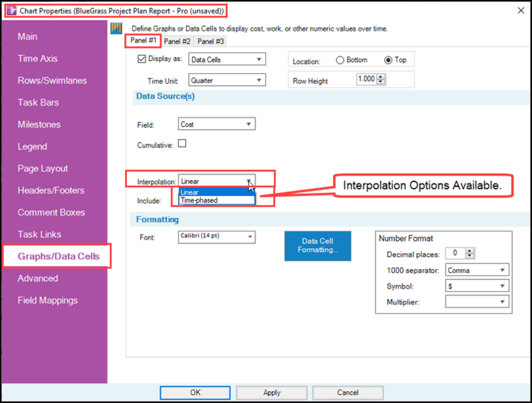Choose Time-phased interpolation option

coord(217,200)
